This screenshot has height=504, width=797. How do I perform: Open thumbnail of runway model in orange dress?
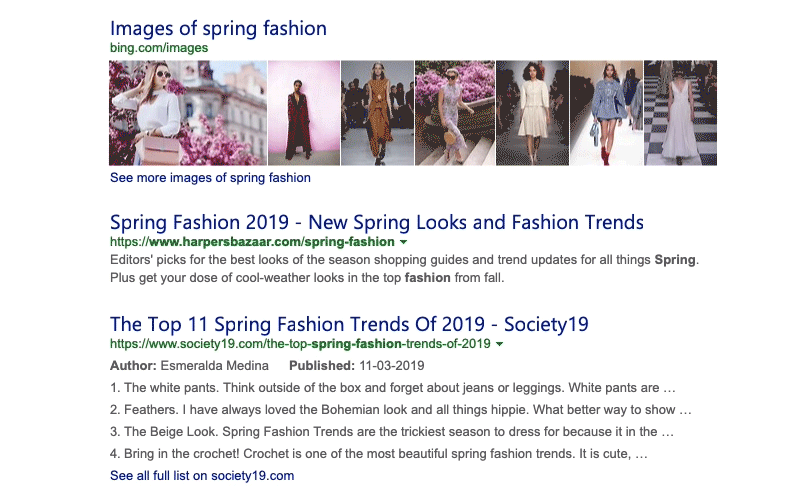coord(377,113)
